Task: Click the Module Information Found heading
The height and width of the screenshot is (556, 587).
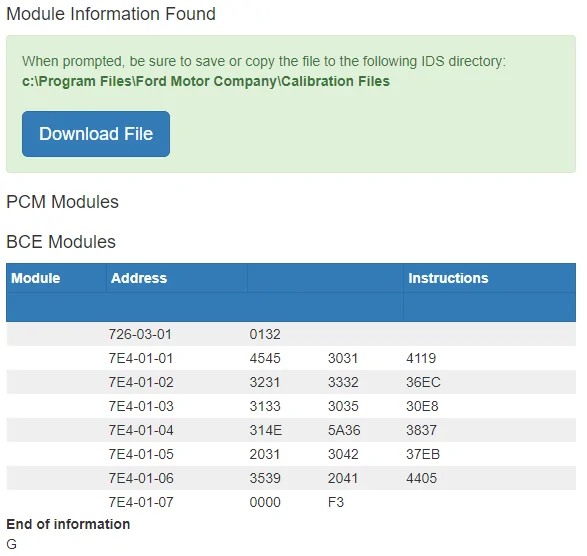Action: click(111, 14)
